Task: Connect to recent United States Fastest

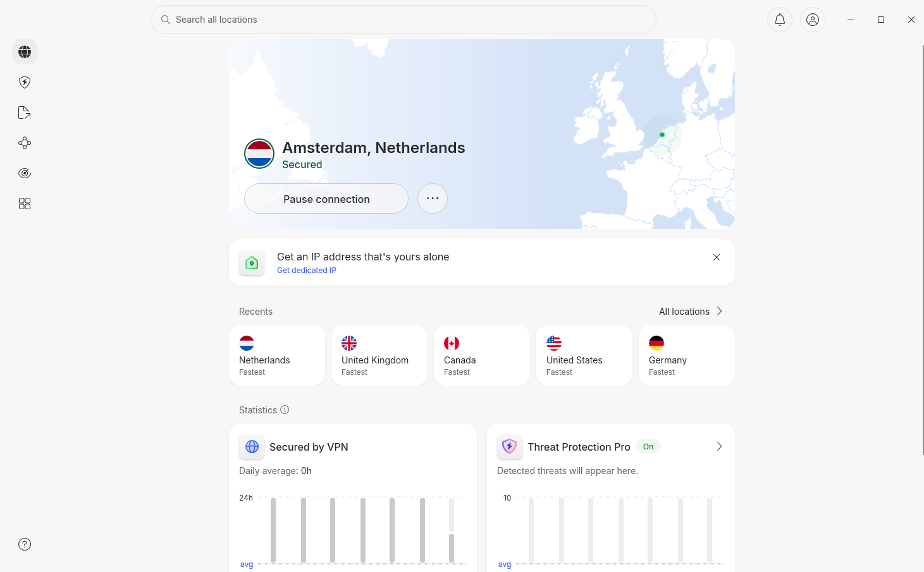Action: [x=584, y=355]
